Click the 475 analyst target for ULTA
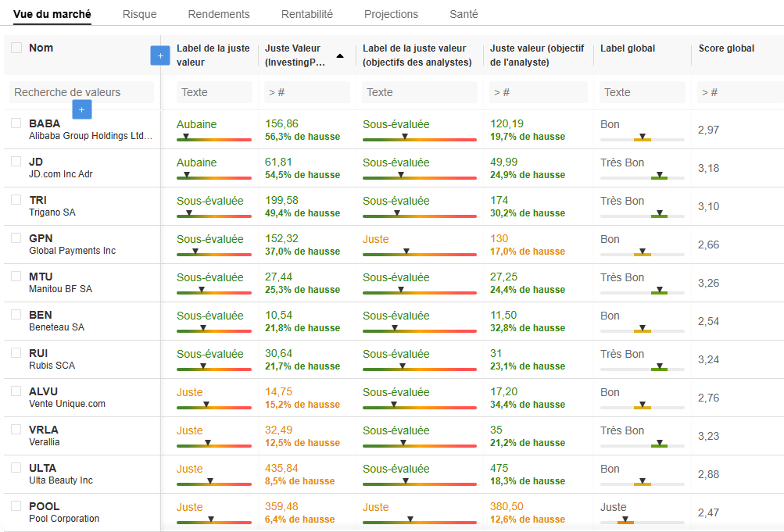The image size is (784, 532). click(x=499, y=468)
